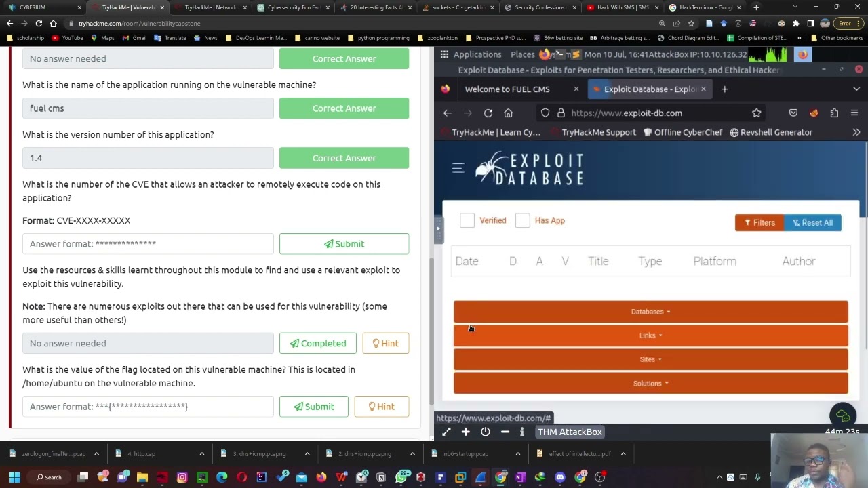Open the Filters button on Exploit Database

click(x=759, y=223)
